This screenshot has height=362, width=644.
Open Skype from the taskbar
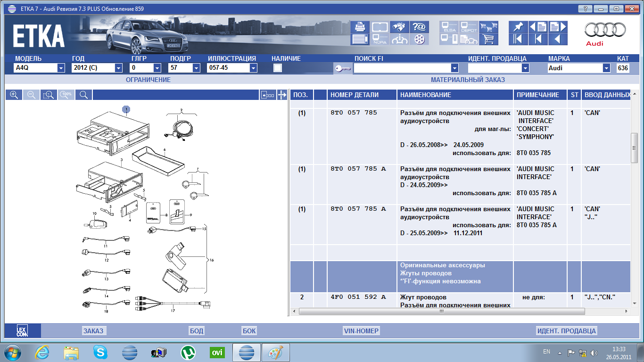point(100,352)
